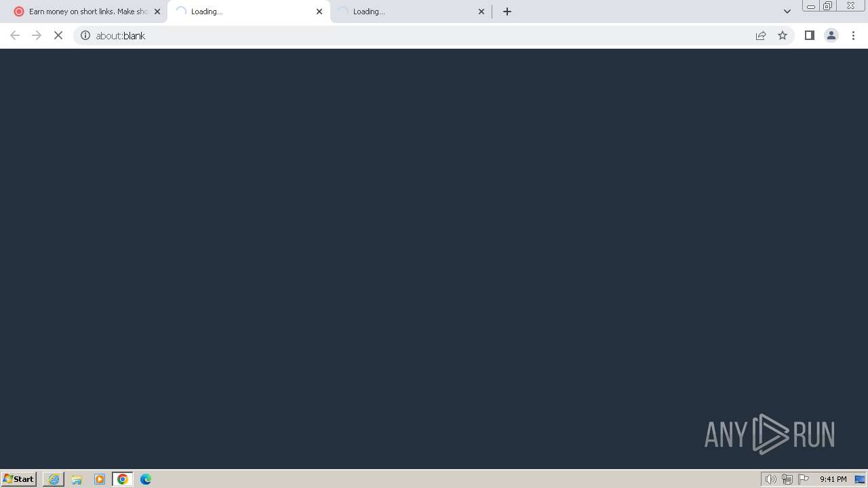Close the Earn money on short links tab
The width and height of the screenshot is (868, 488).
(157, 12)
